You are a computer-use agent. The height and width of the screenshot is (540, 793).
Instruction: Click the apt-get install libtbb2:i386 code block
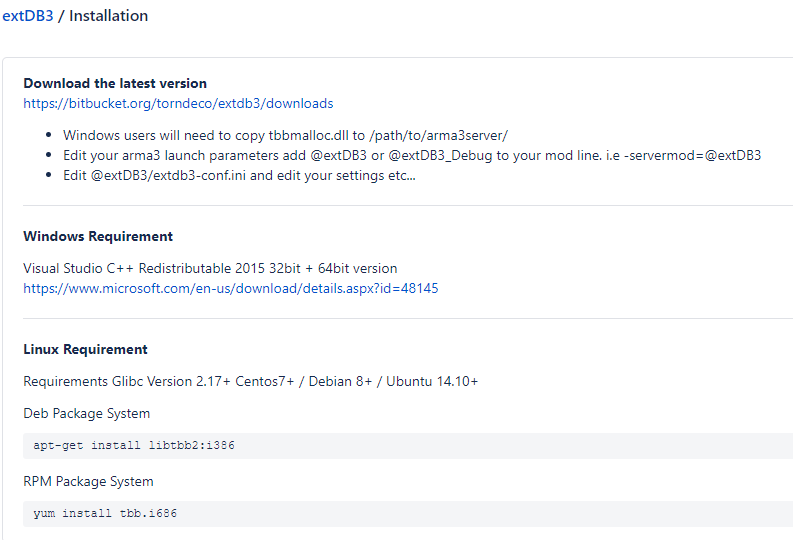(408, 445)
